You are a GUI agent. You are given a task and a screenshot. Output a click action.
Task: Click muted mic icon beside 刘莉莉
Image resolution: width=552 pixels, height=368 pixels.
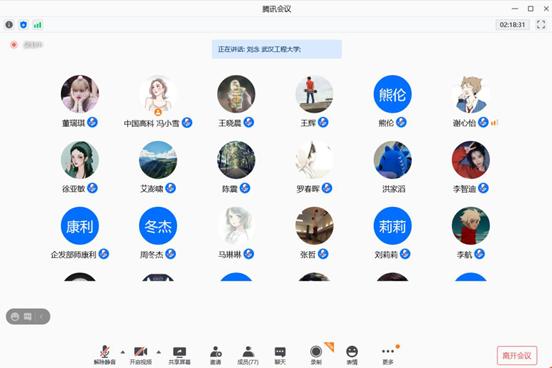[x=405, y=254]
